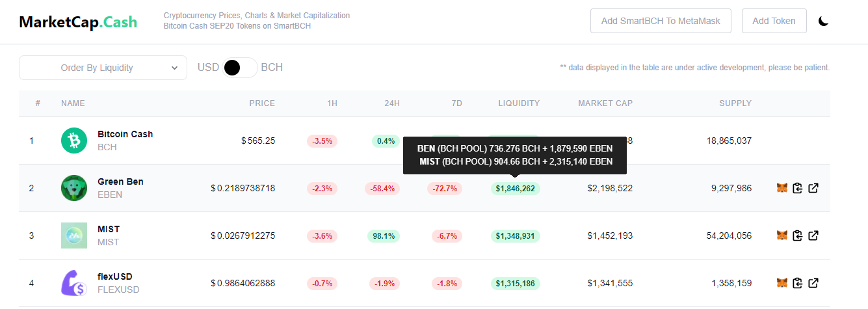868x309 pixels.
Task: Click Green Ben liquidity badge $1,846,262
Action: [516, 189]
